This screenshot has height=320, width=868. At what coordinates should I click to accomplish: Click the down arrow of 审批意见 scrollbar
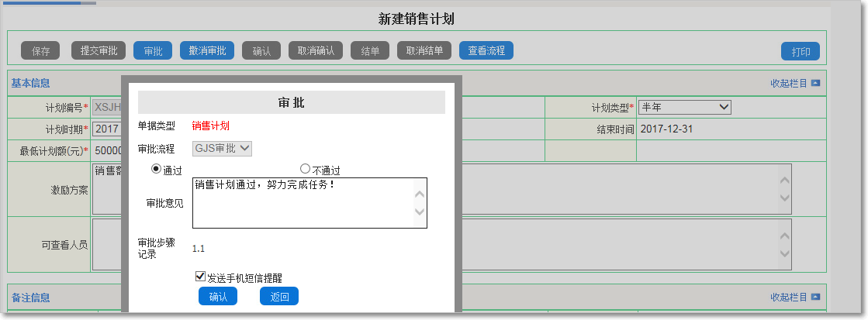coord(420,211)
